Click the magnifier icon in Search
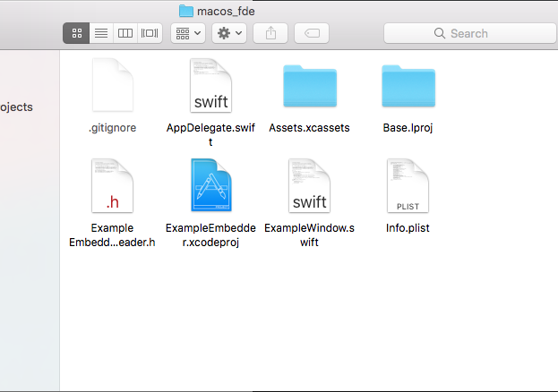 pos(440,33)
